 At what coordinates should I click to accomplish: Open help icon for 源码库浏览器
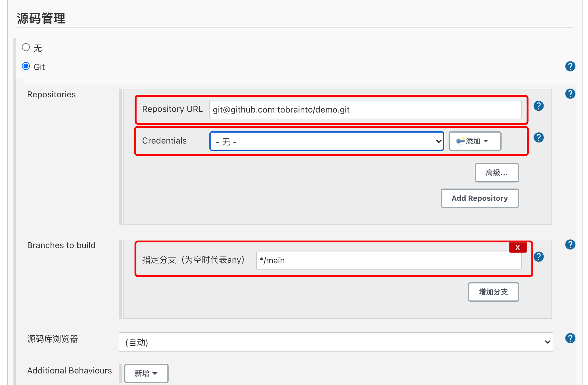tap(570, 338)
